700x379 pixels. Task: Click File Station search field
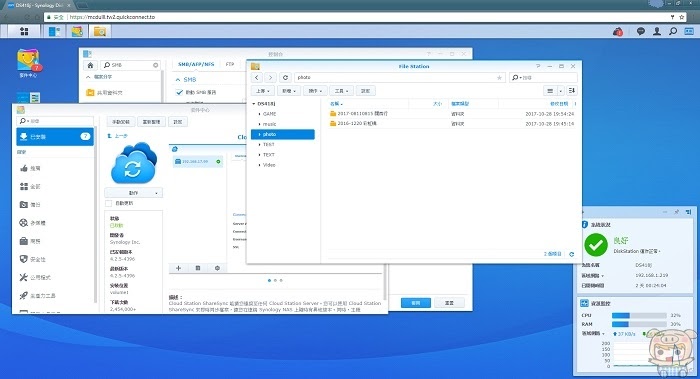click(x=543, y=78)
